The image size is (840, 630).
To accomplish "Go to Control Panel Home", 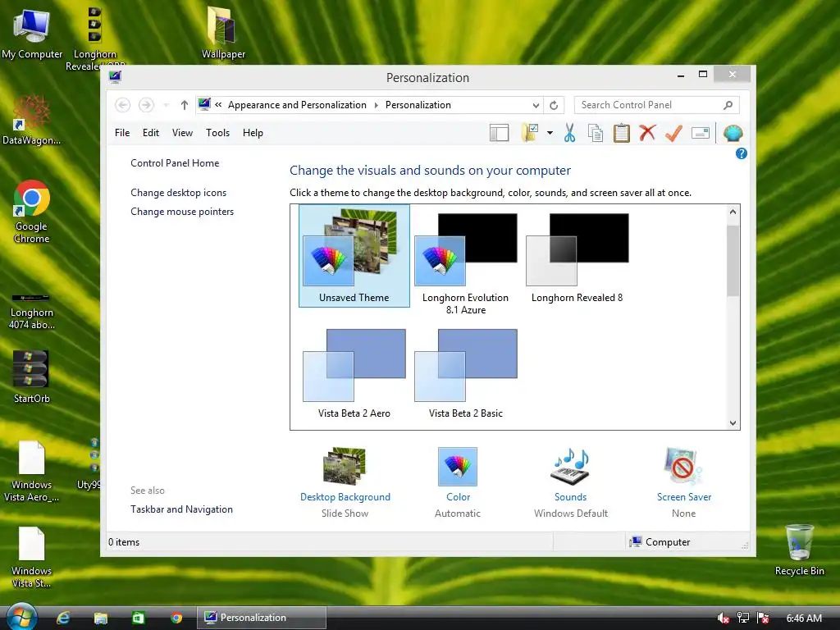I will tap(175, 163).
